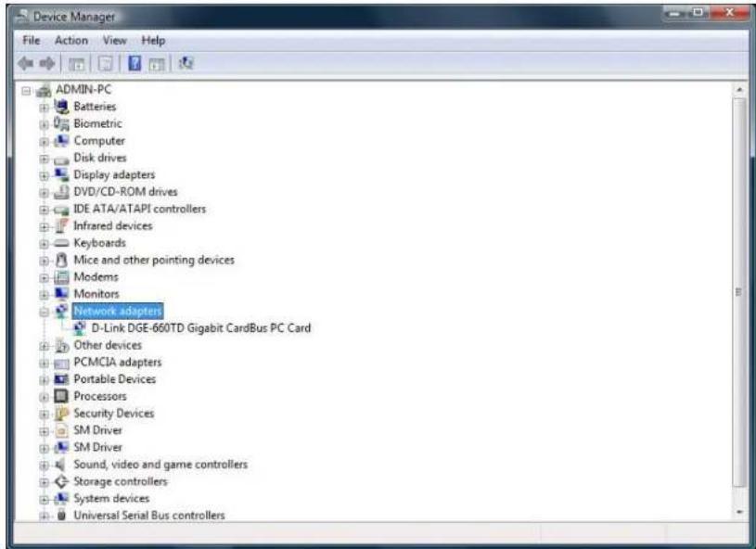This screenshot has width=756, height=549.
Task: Click the PCMCIA adapters icon
Action: [x=61, y=363]
